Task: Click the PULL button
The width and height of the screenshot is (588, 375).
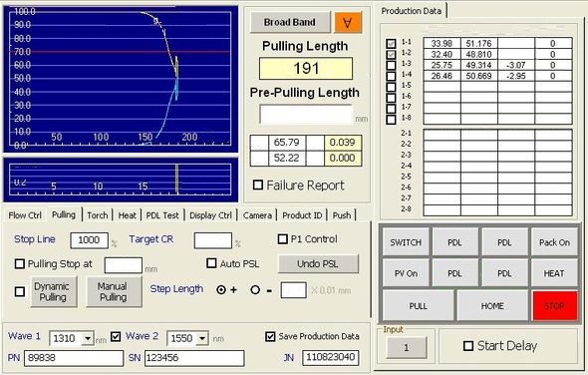Action: tap(419, 306)
